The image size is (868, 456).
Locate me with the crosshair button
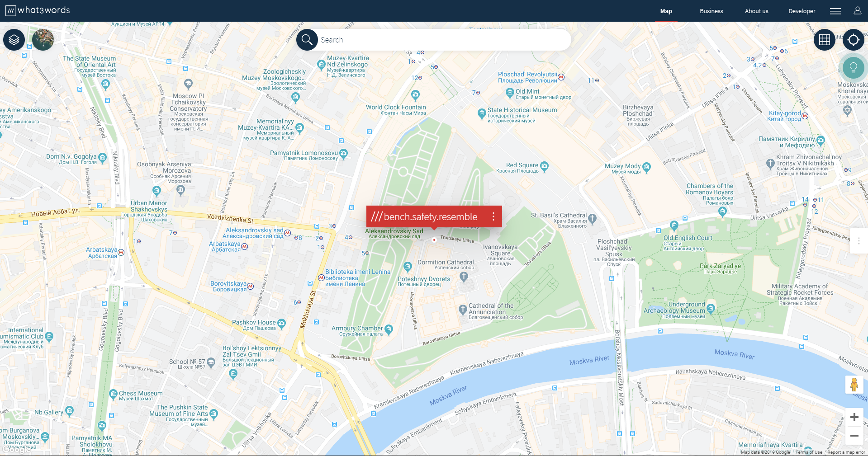click(854, 40)
